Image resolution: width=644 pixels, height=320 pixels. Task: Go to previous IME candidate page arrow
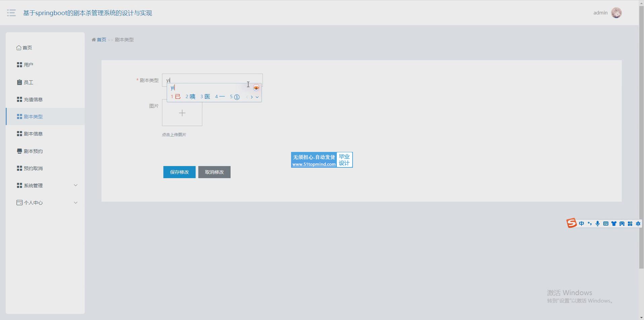point(247,97)
